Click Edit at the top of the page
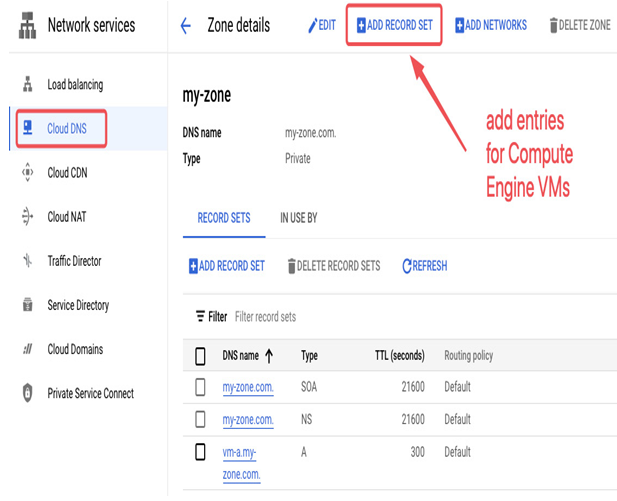Screen dimensions: 617x501 click(x=322, y=26)
